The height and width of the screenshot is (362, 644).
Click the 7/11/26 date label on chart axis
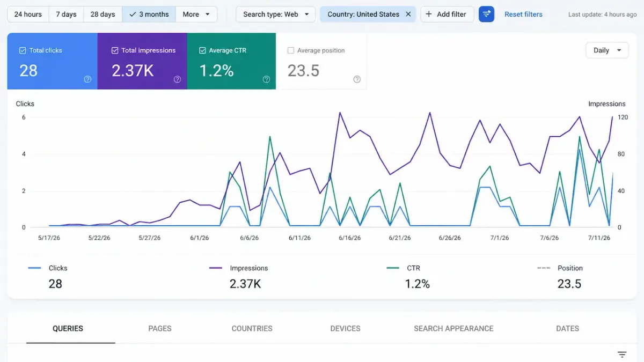point(599,238)
